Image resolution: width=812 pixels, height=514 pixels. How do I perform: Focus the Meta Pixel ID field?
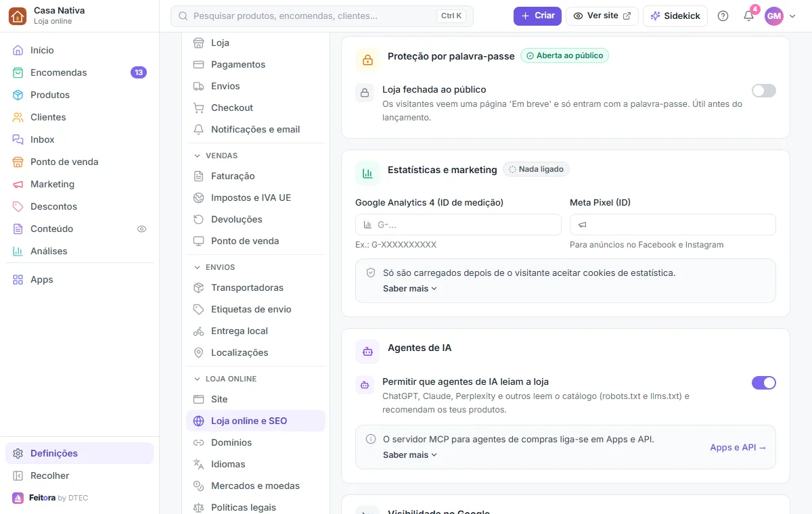click(673, 225)
